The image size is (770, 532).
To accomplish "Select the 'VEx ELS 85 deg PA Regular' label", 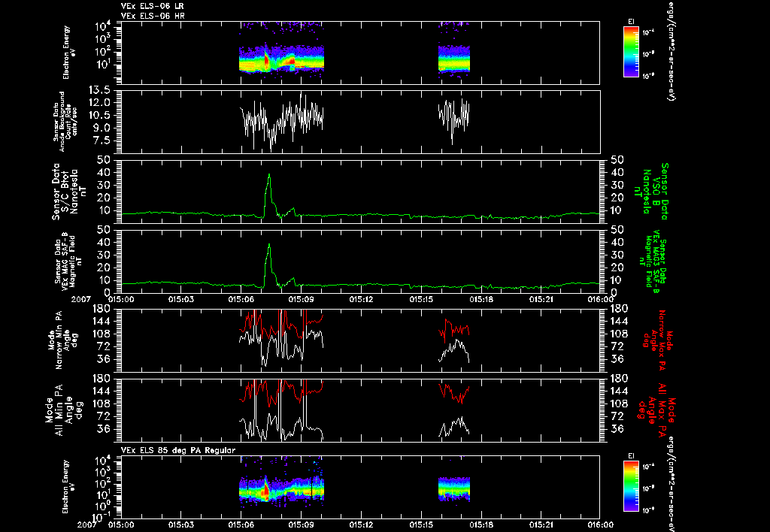I will coord(178,450).
